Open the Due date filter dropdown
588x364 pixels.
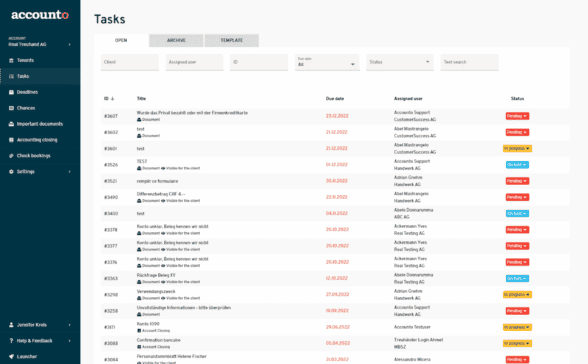click(327, 62)
